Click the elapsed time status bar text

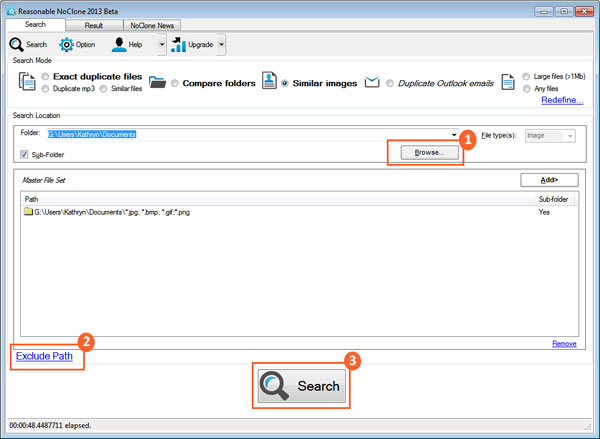50,425
